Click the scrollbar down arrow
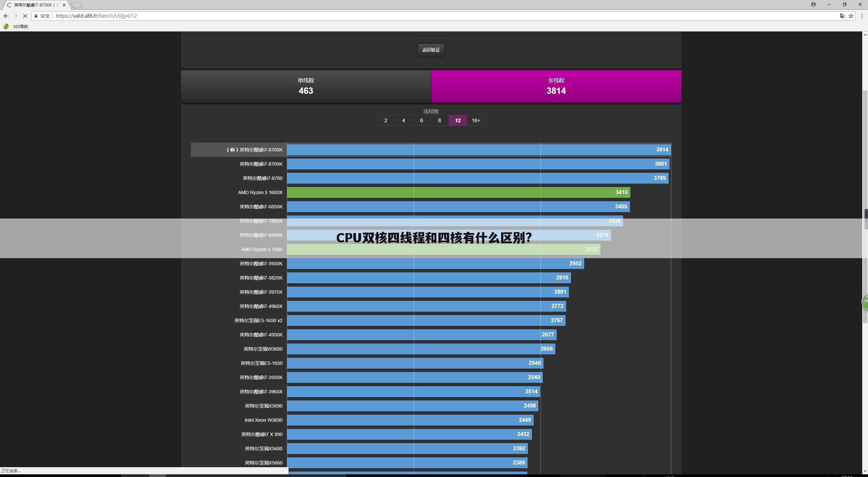The image size is (868, 477). (x=865, y=471)
